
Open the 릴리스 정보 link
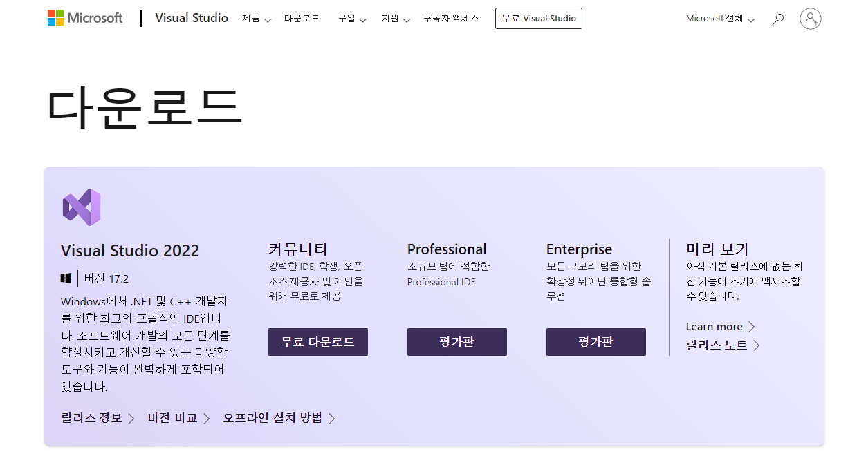[x=98, y=418]
